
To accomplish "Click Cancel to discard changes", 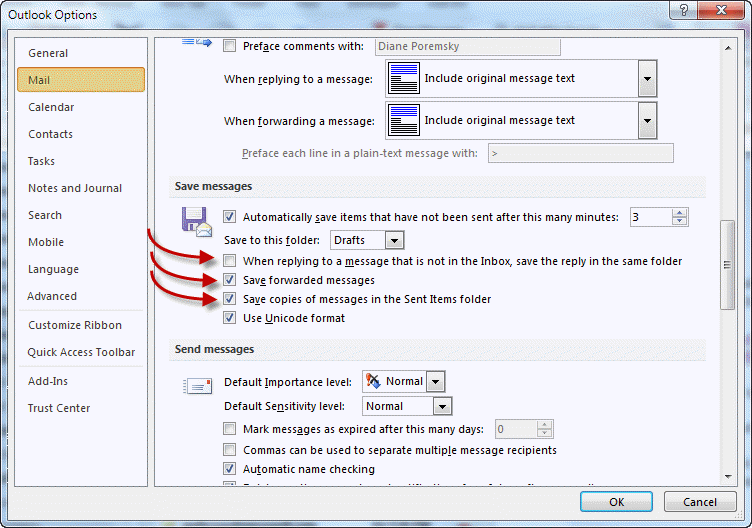I will [x=700, y=502].
